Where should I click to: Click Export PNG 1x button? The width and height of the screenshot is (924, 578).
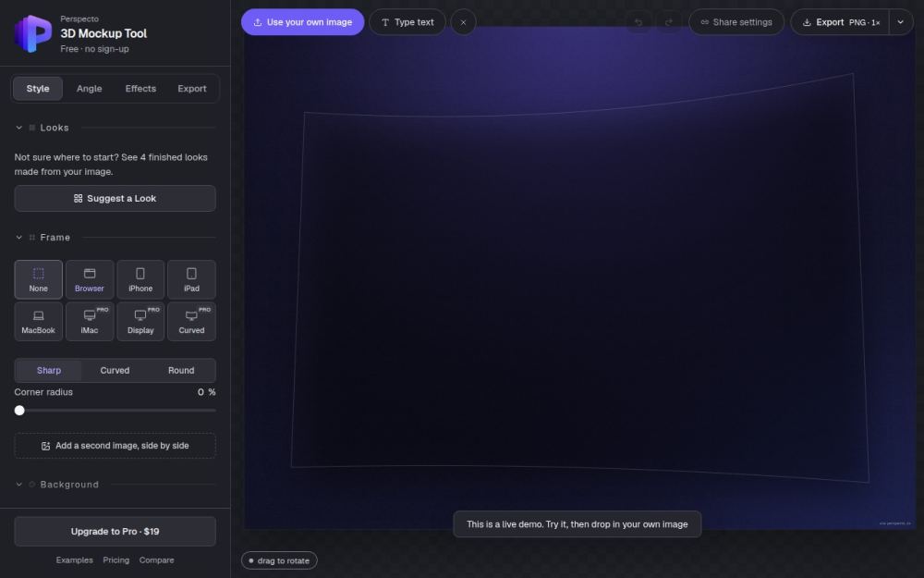click(x=840, y=22)
